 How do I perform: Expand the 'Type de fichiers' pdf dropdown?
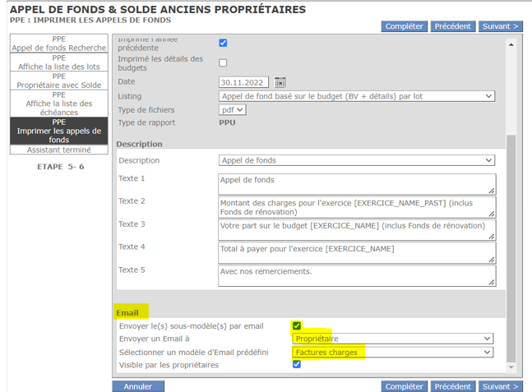233,110
